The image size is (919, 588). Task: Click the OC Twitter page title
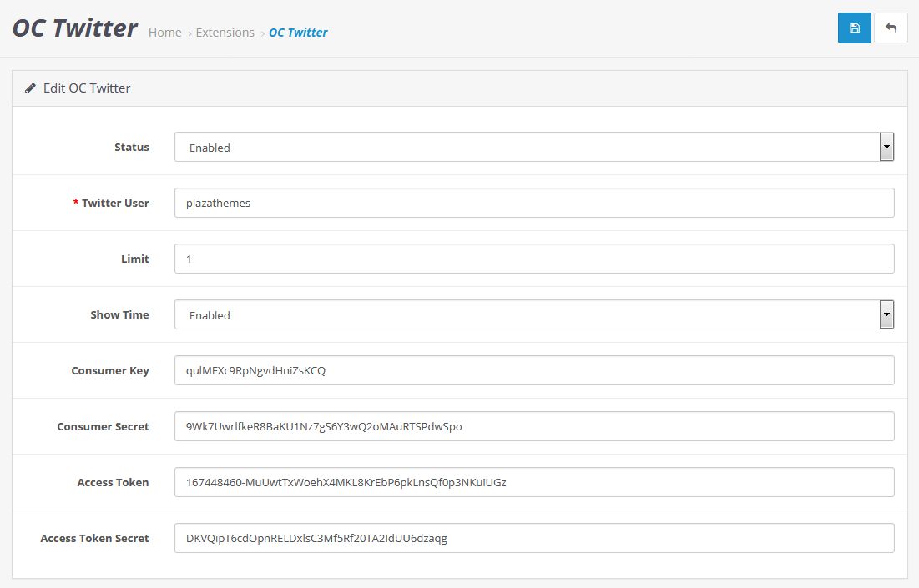[x=74, y=28]
